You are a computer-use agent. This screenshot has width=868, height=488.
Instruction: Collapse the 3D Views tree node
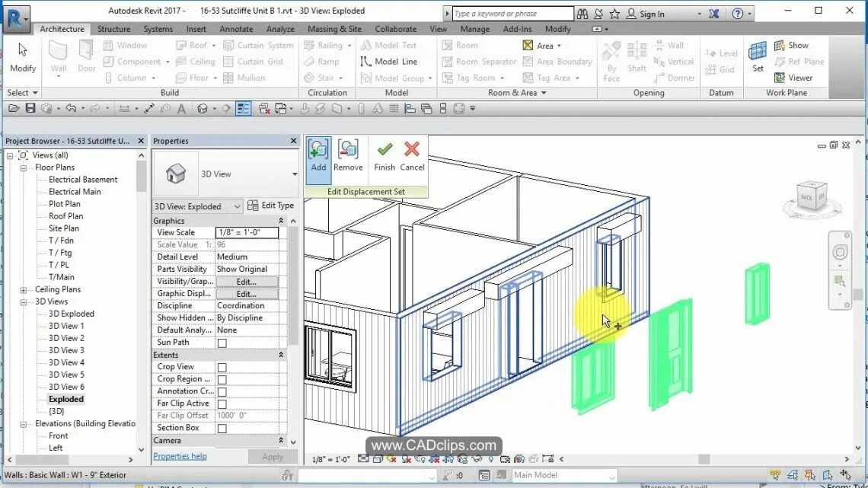pos(24,302)
